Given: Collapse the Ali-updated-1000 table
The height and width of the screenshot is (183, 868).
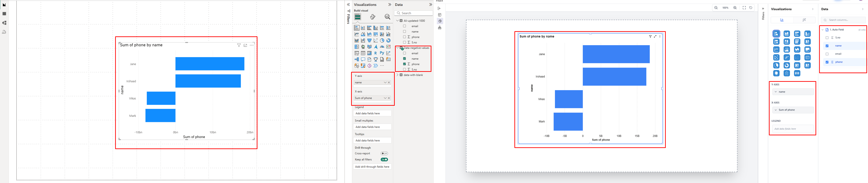Looking at the screenshot, I should [x=397, y=21].
